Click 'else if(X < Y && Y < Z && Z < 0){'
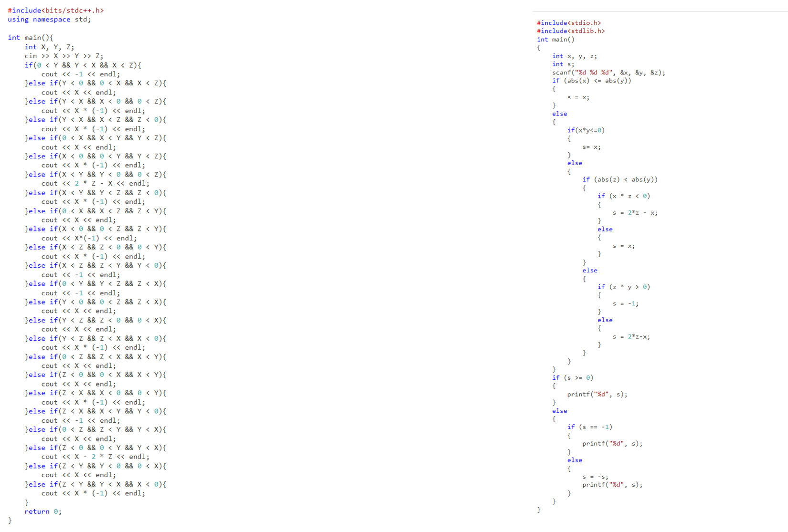The image size is (788, 532). 97,193
